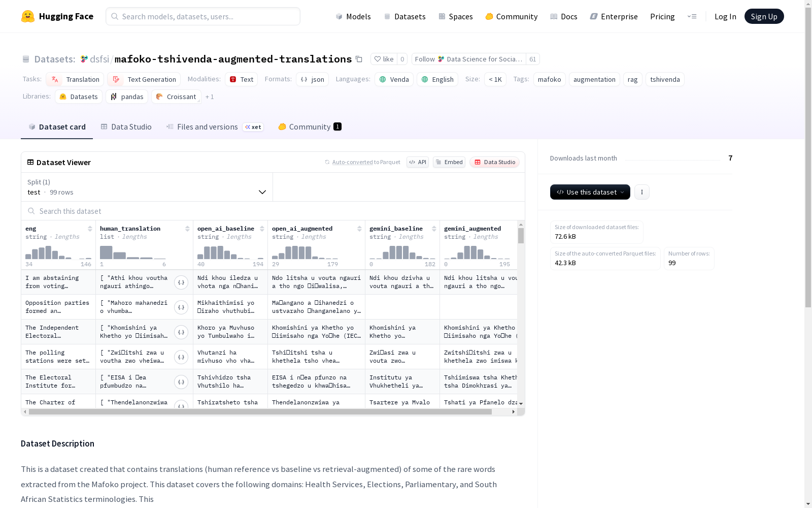Copy the dataset name using the copy icon
The image size is (812, 508).
click(x=359, y=59)
